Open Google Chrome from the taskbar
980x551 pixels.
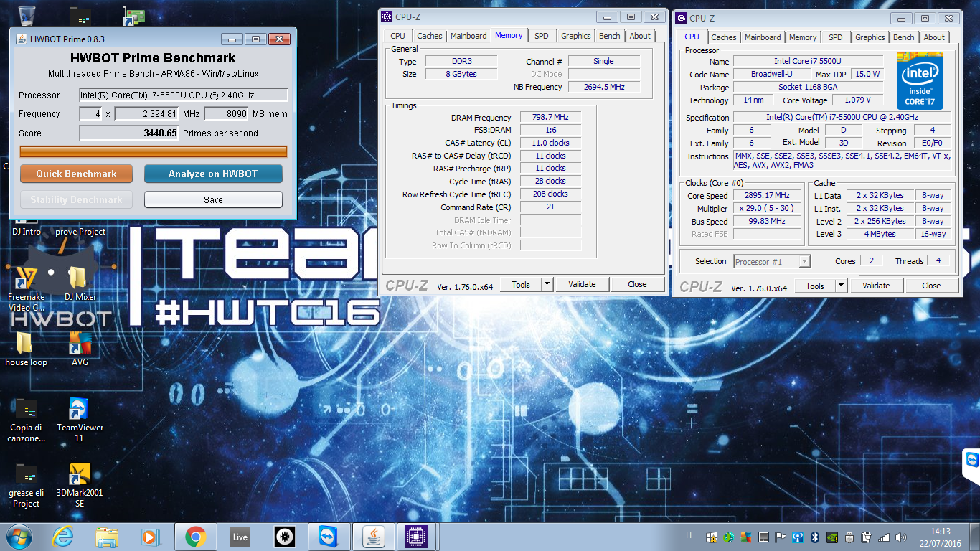point(195,536)
